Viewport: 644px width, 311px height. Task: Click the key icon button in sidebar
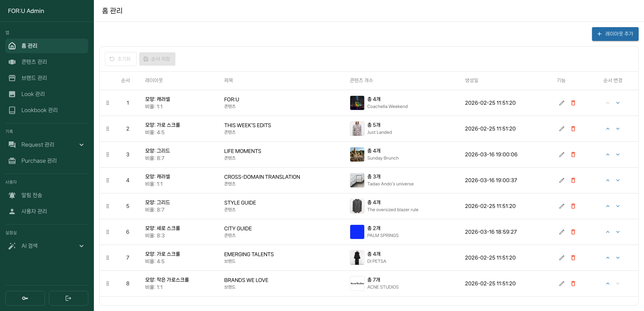click(25, 298)
